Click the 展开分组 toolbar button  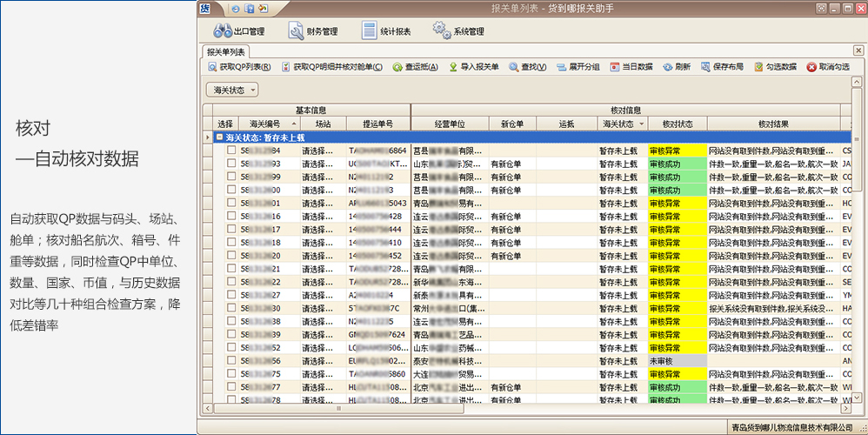578,67
